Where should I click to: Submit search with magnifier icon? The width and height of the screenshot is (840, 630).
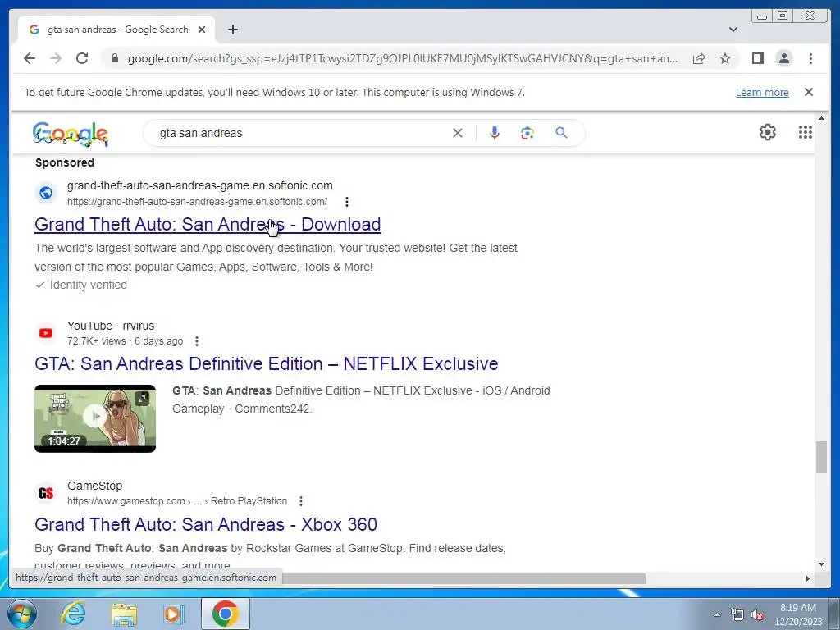(x=561, y=133)
